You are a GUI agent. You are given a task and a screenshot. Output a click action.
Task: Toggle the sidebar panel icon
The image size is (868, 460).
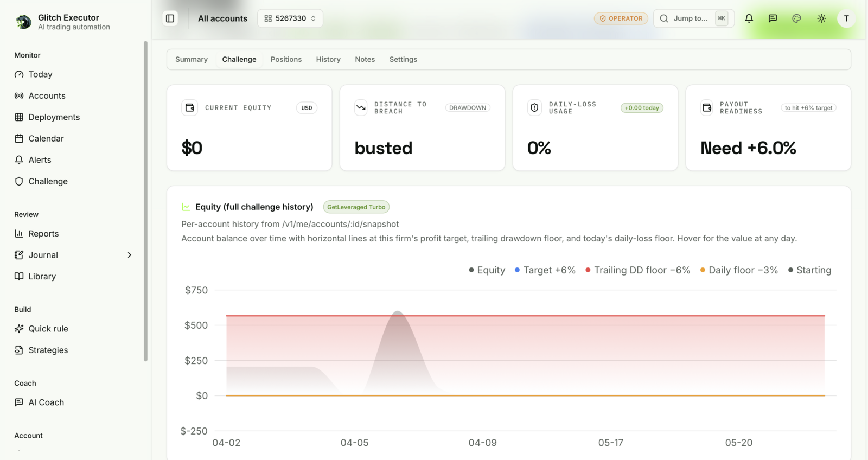click(x=170, y=18)
